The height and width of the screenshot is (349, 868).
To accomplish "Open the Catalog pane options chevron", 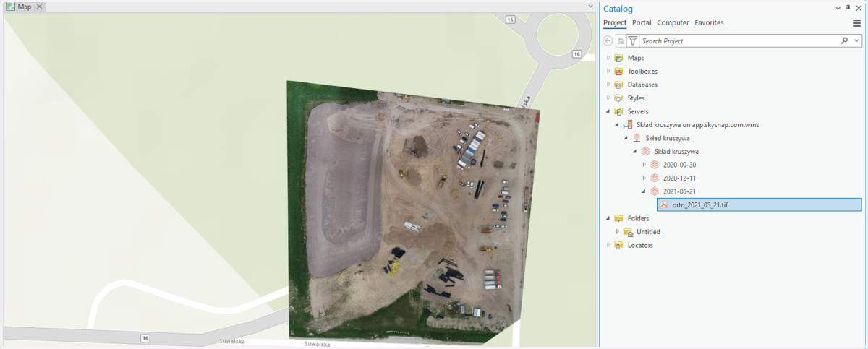I will 838,7.
